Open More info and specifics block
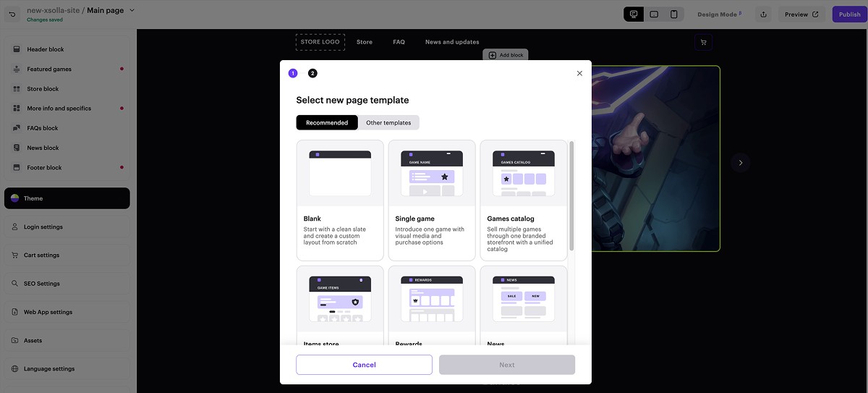Viewport: 868px width, 393px height. [x=67, y=108]
